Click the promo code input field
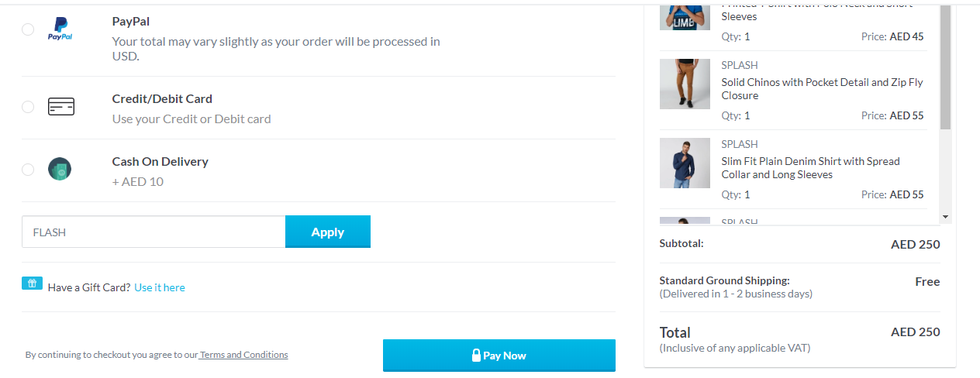This screenshot has height=378, width=980. [154, 232]
